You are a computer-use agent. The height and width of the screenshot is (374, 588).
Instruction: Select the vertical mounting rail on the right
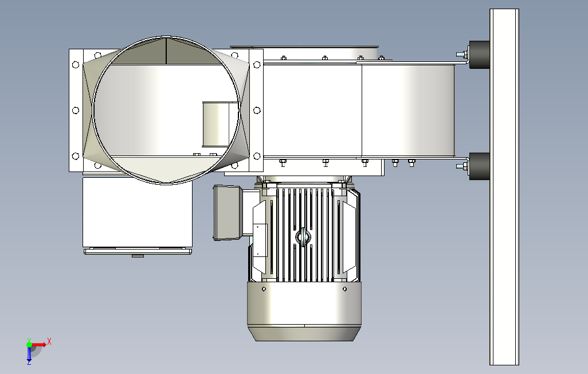pyautogui.click(x=504, y=186)
